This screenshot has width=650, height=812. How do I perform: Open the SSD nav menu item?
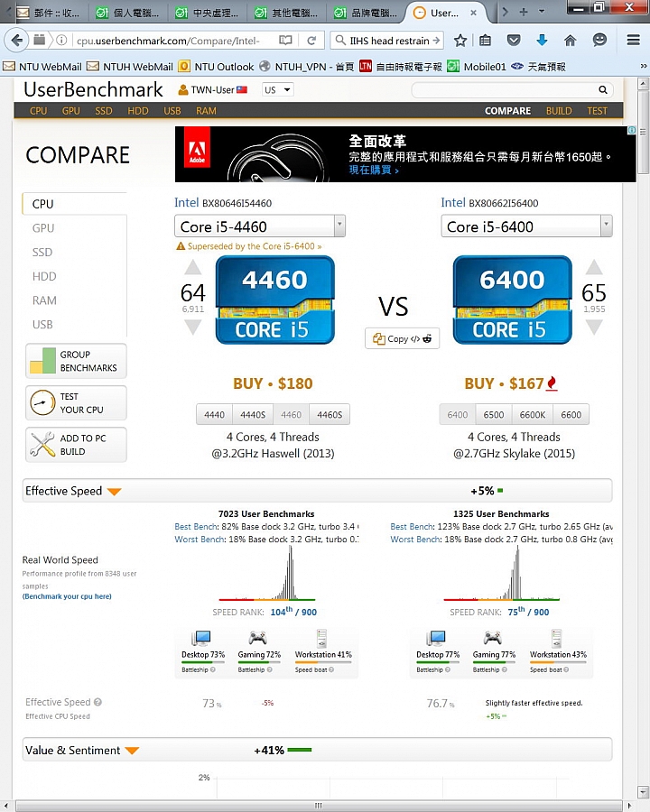pos(104,111)
